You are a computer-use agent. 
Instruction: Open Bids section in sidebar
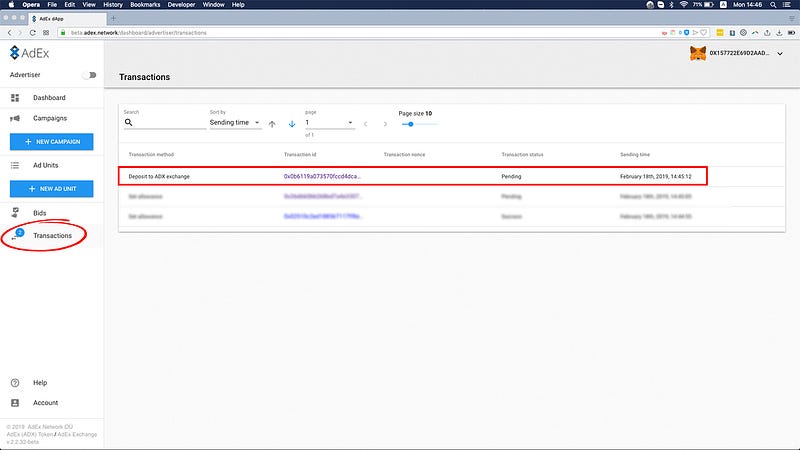pos(40,212)
